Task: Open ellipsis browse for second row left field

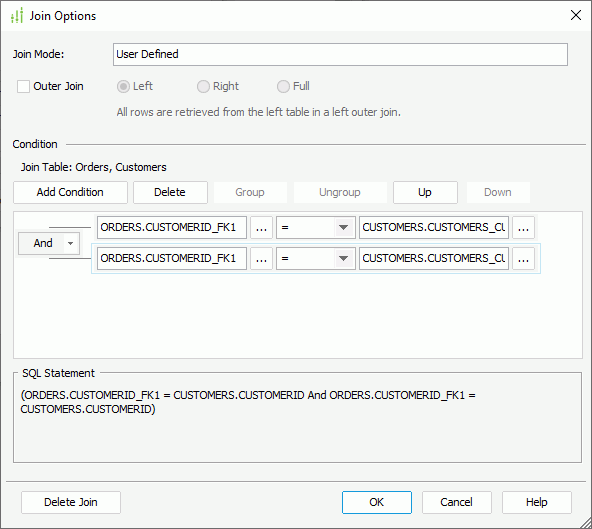Action: 261,258
